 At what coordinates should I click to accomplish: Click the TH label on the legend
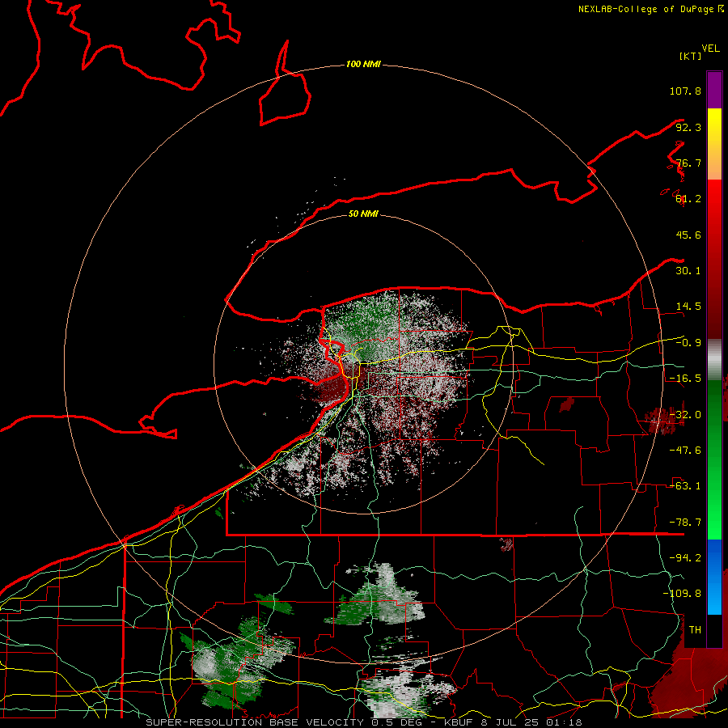[695, 629]
